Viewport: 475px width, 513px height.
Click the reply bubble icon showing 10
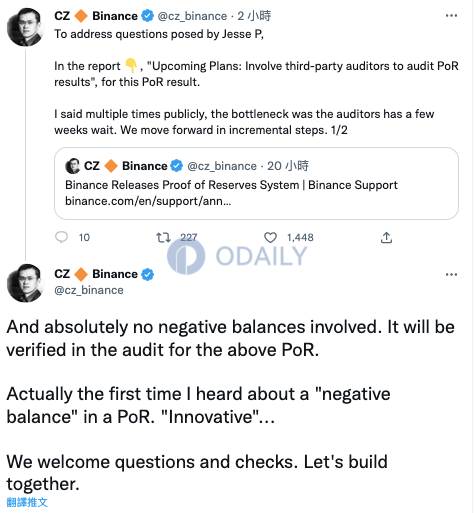[x=62, y=238]
